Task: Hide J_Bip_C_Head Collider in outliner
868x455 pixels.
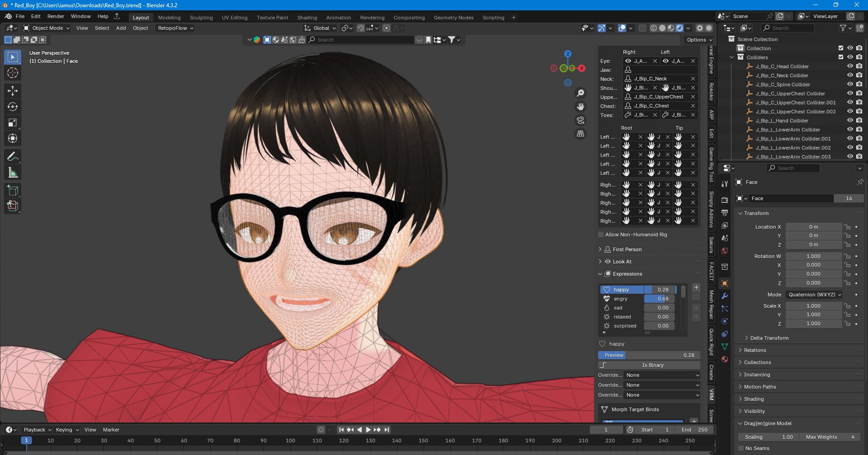Action: [x=850, y=66]
